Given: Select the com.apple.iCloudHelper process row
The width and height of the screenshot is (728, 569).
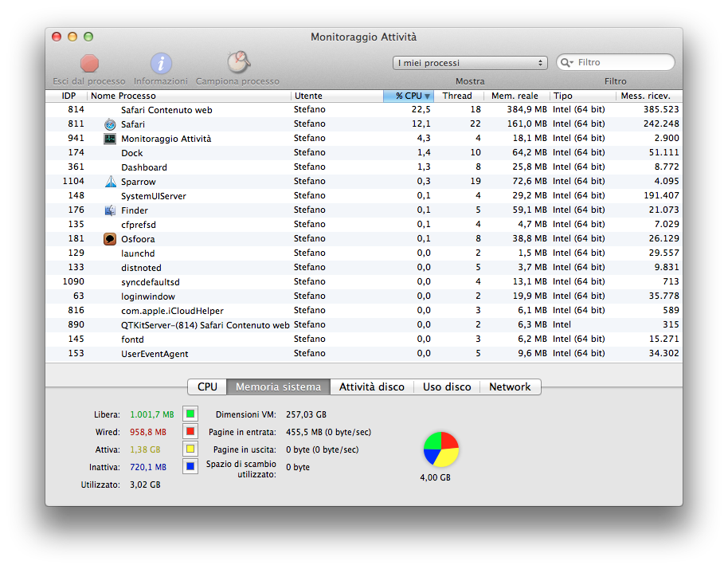Looking at the screenshot, I should pyautogui.click(x=364, y=310).
